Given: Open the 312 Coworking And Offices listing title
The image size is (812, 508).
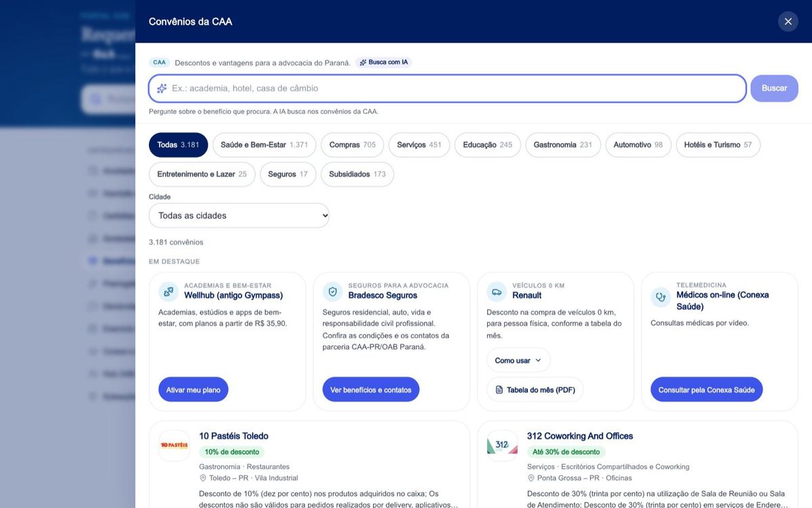Looking at the screenshot, I should click(x=580, y=436).
